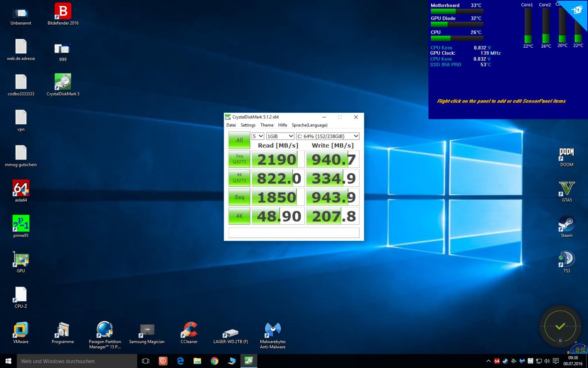Select the Bitdefender 2016 desktop shortcut

(63, 15)
